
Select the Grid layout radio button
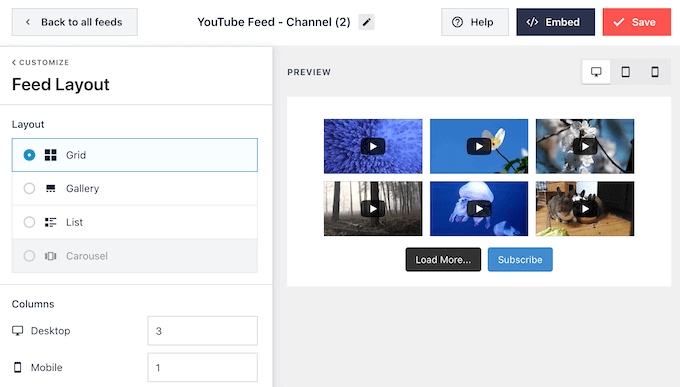pyautogui.click(x=29, y=155)
